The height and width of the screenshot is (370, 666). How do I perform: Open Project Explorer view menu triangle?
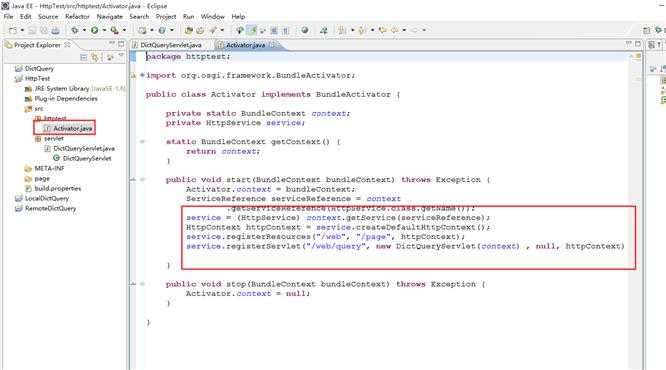[121, 56]
